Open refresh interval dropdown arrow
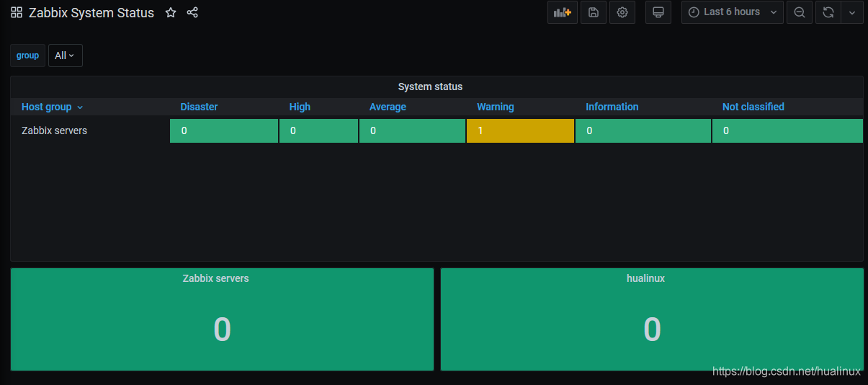 (852, 12)
